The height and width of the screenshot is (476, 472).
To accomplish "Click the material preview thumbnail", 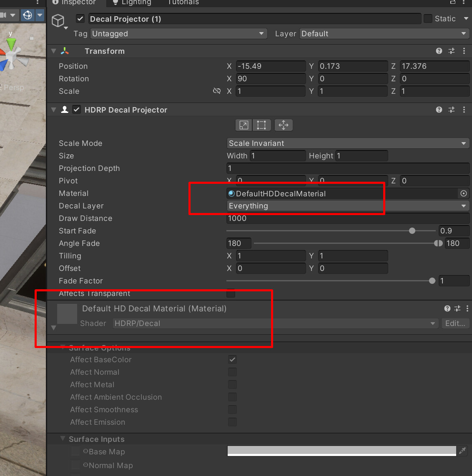I will coord(67,314).
